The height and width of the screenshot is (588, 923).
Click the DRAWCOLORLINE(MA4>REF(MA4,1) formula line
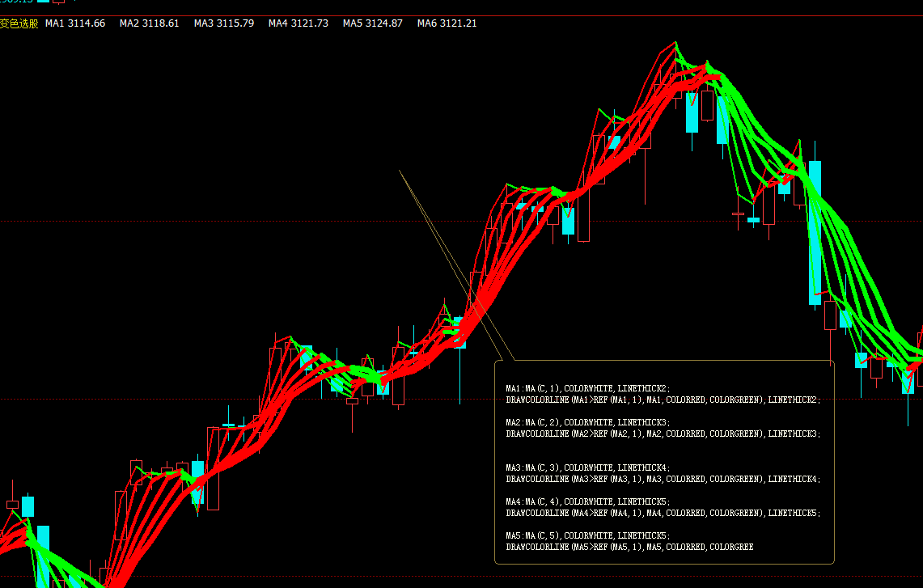663,513
